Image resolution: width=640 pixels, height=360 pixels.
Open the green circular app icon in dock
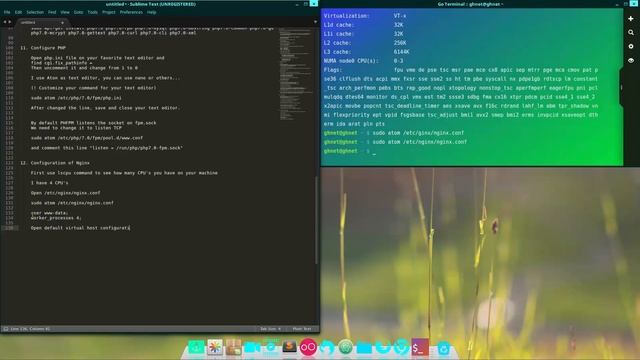pyautogui.click(x=345, y=347)
